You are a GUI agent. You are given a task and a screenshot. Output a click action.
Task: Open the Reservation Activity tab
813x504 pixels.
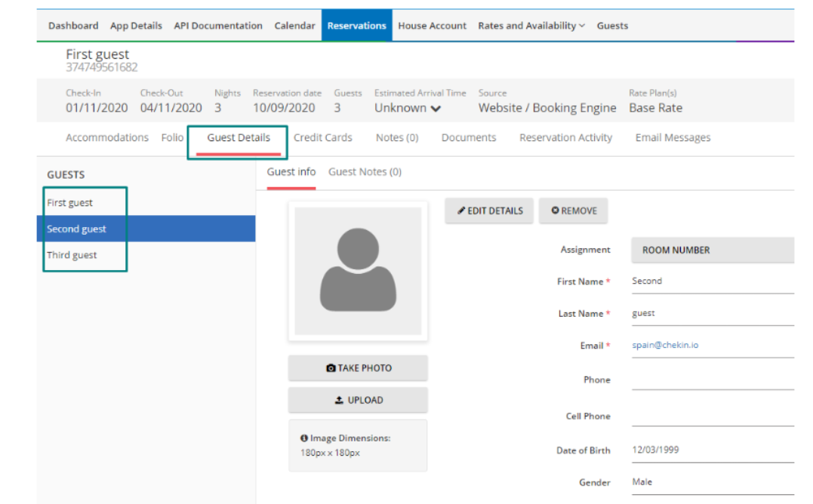coord(565,138)
